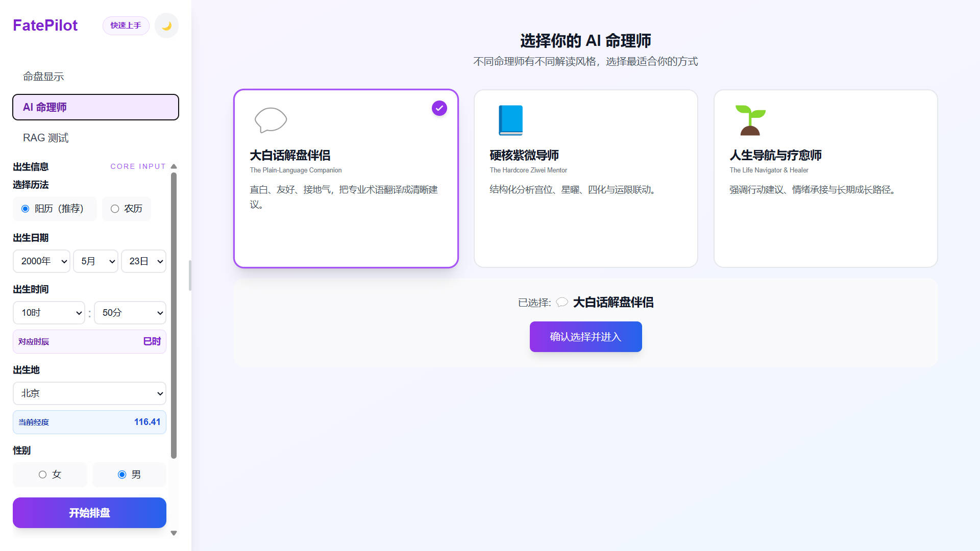The width and height of the screenshot is (980, 551).
Task: Click the sidebar vertical scrollbar thumb
Action: point(174,316)
